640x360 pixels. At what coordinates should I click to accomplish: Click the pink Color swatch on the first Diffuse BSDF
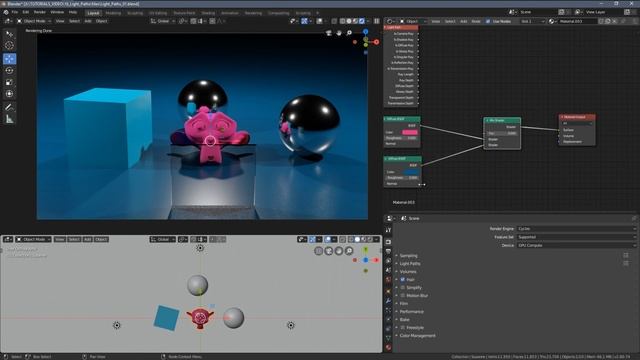pyautogui.click(x=410, y=132)
